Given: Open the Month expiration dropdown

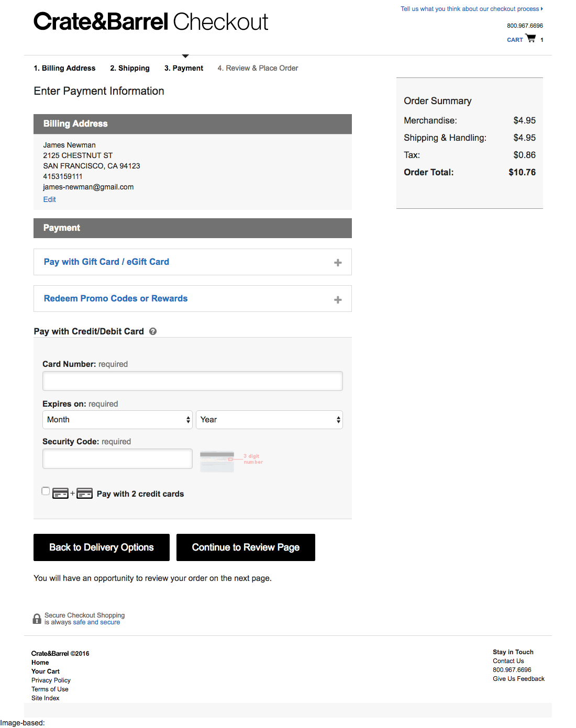Looking at the screenshot, I should [117, 419].
